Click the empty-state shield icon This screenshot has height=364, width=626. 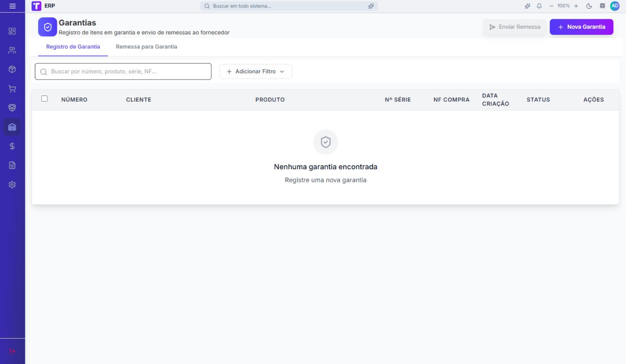[x=326, y=142]
